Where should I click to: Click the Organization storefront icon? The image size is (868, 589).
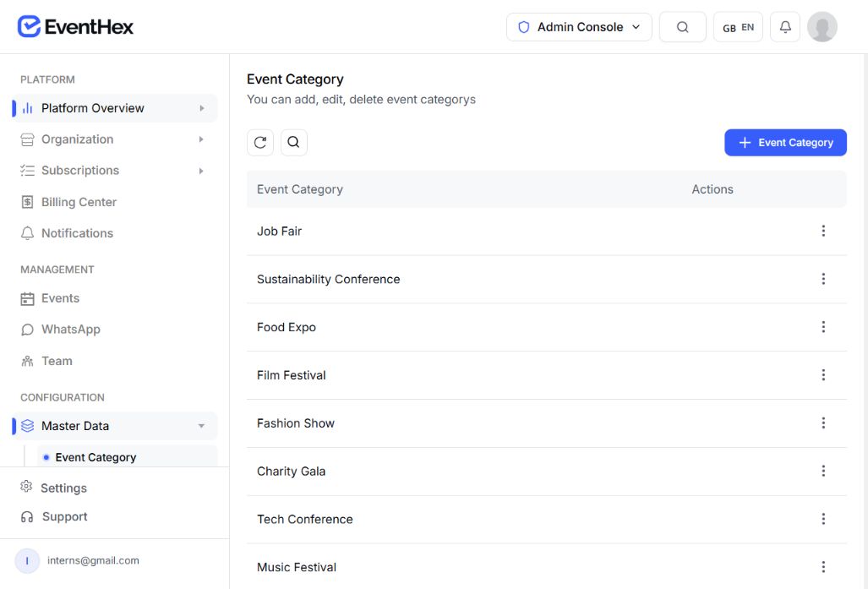pyautogui.click(x=27, y=139)
